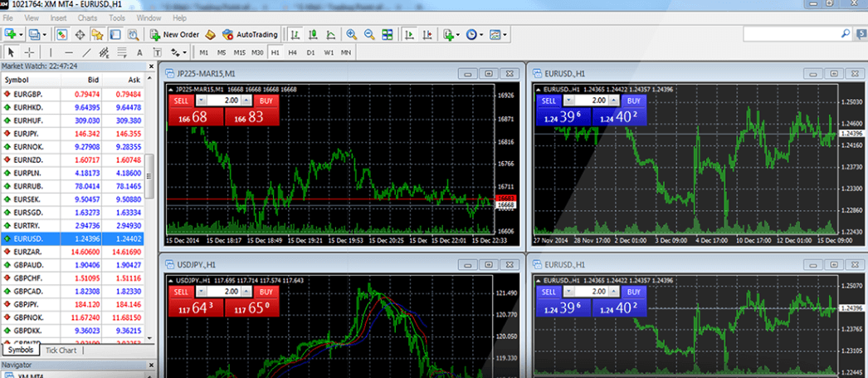Open the Window menu
Screen dimensions: 868x378
pos(149,17)
